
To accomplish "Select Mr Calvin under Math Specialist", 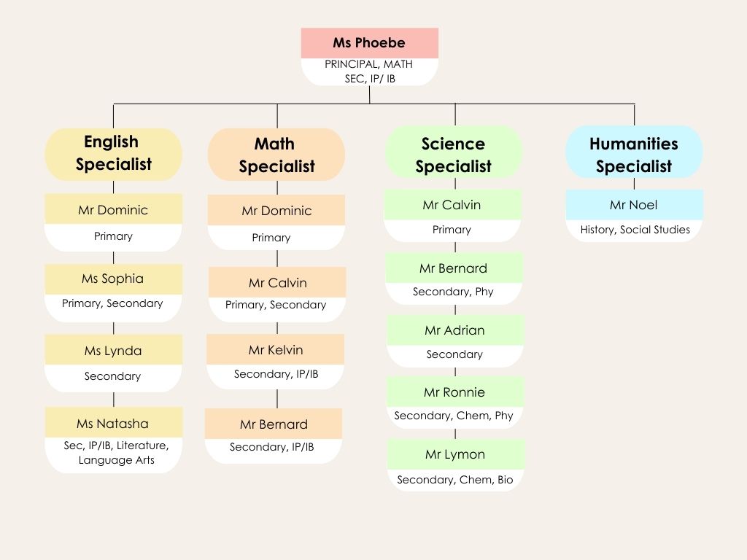I will point(277,295).
